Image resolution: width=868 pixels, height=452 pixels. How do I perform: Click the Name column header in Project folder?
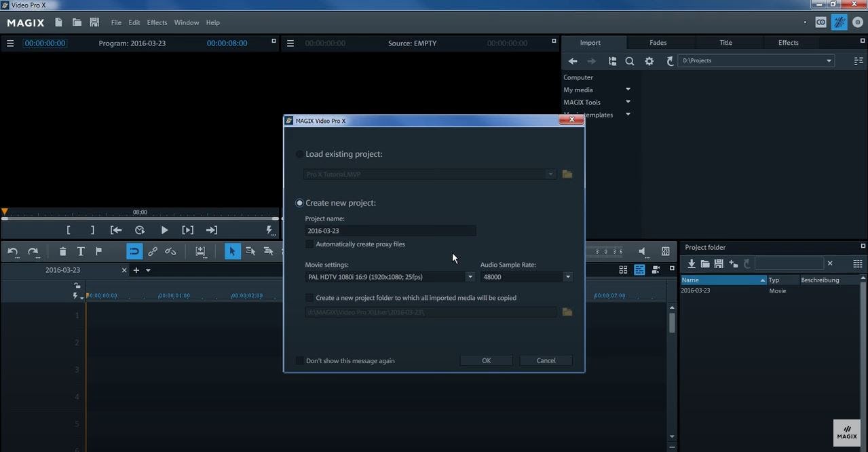tap(723, 280)
